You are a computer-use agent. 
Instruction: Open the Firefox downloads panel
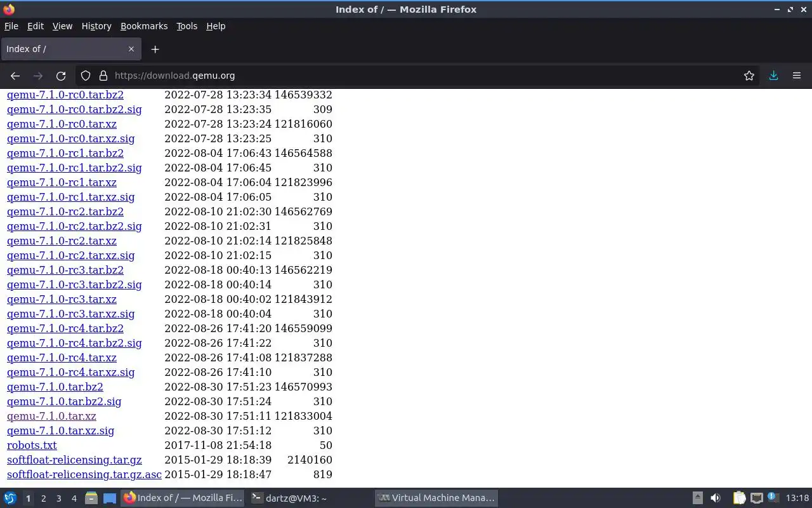[773, 76]
